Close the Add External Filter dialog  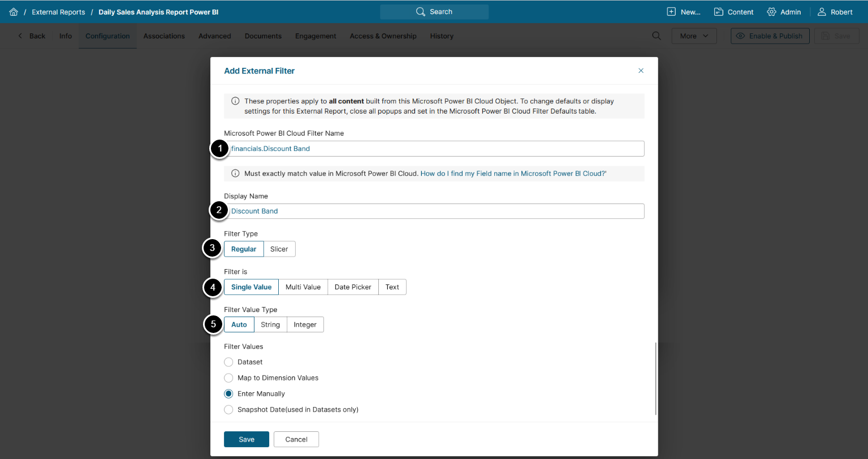coord(641,71)
